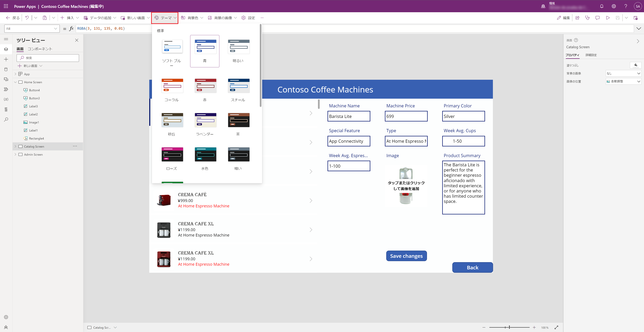The image size is (644, 332).
Task: Collapse the Home Screen tree node
Action: point(15,82)
